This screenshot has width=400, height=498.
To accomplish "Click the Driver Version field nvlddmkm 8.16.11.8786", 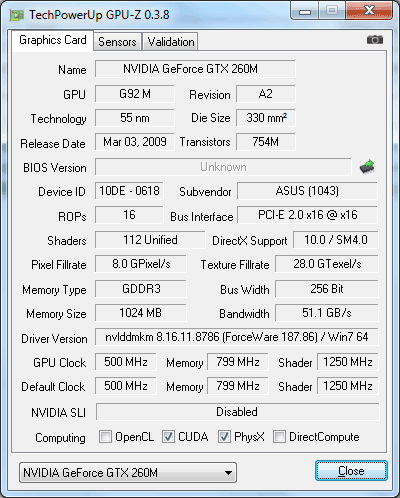I will coord(237,337).
